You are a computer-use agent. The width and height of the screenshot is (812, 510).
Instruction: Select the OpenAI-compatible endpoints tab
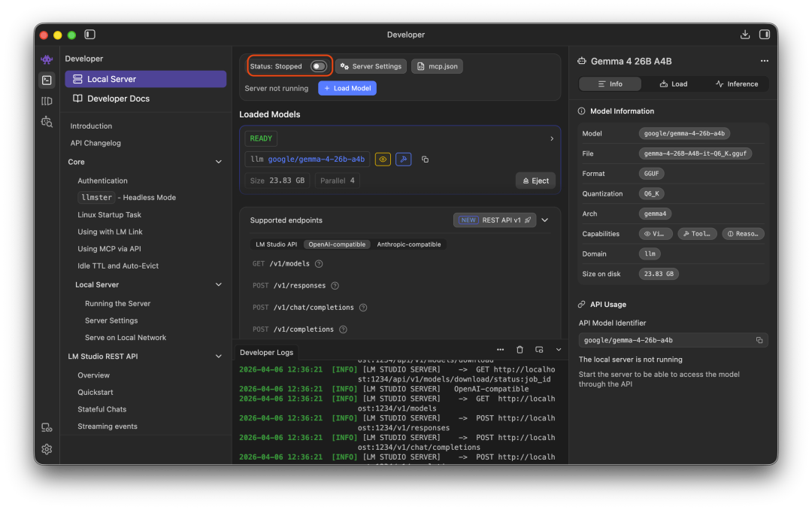click(x=337, y=244)
